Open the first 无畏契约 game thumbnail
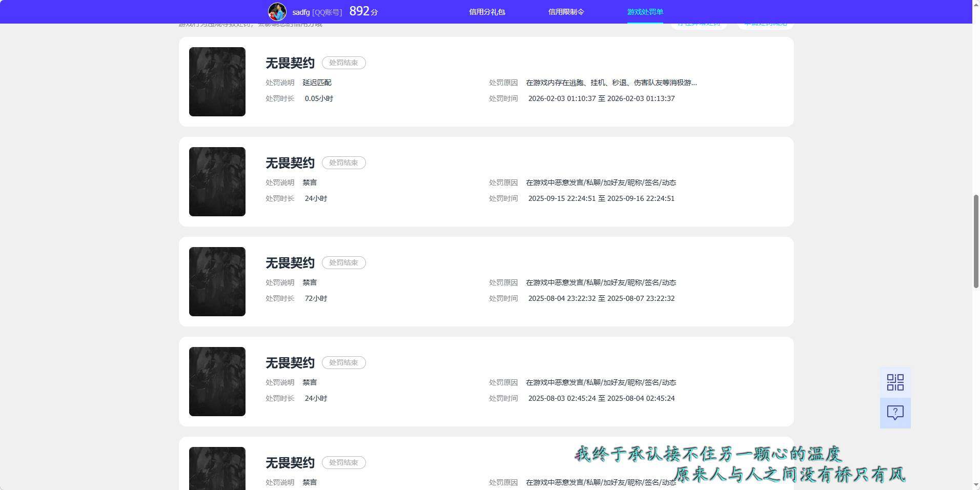The height and width of the screenshot is (490, 980). (x=217, y=81)
